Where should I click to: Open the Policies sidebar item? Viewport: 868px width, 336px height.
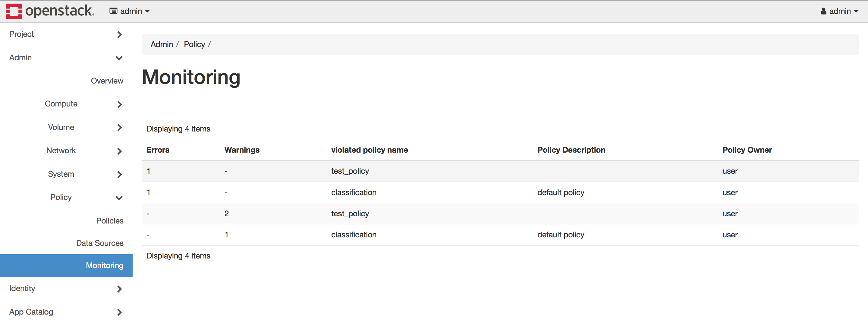(x=109, y=220)
